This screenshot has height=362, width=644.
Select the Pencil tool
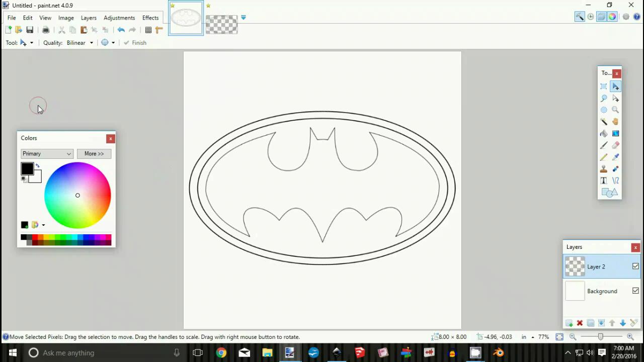tap(604, 157)
